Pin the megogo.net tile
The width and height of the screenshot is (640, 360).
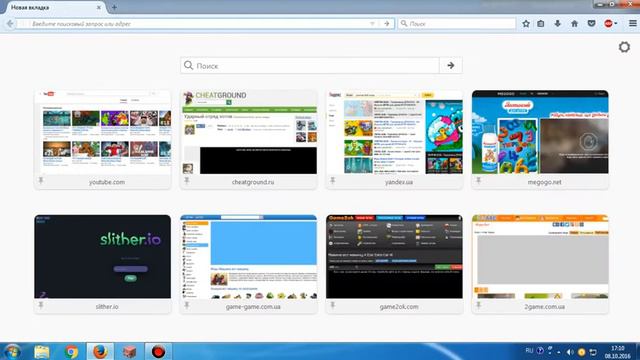pyautogui.click(x=478, y=180)
